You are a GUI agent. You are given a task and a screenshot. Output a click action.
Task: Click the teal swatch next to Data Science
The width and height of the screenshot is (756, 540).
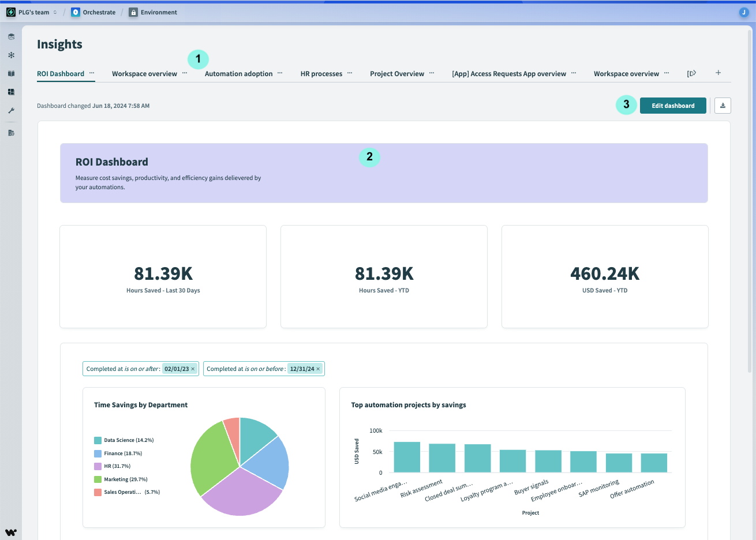pos(99,440)
